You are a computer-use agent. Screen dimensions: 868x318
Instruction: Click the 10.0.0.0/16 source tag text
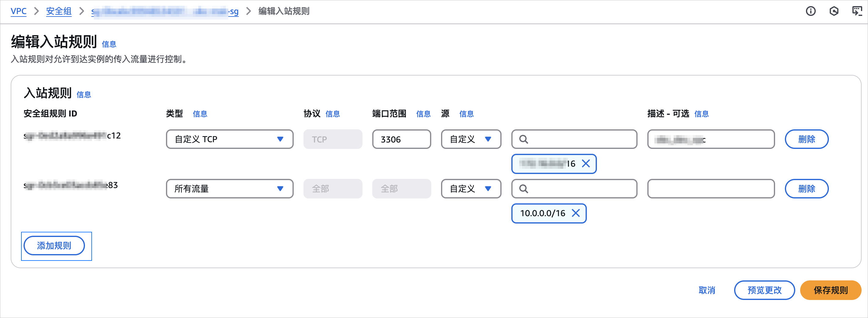tap(542, 213)
